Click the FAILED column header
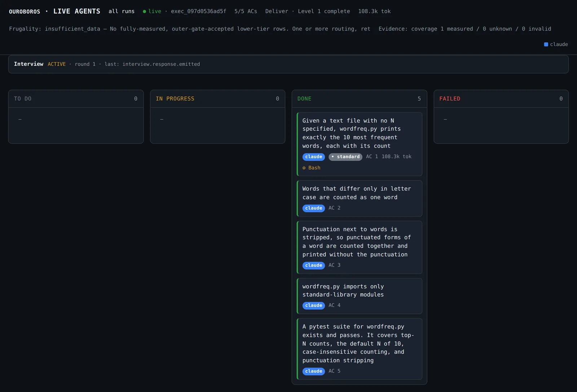The image size is (577, 392). 501,99
